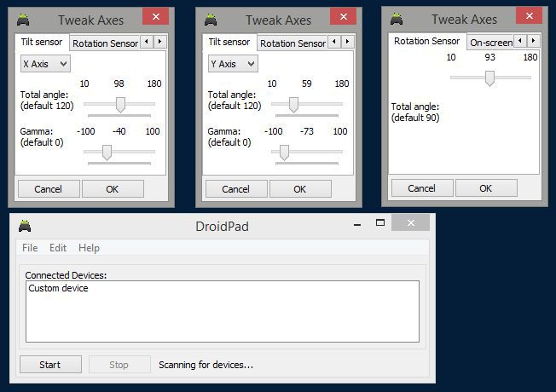Viewport: 556px width, 392px height.
Task: Minimize the DroidPad window
Action: point(357,223)
